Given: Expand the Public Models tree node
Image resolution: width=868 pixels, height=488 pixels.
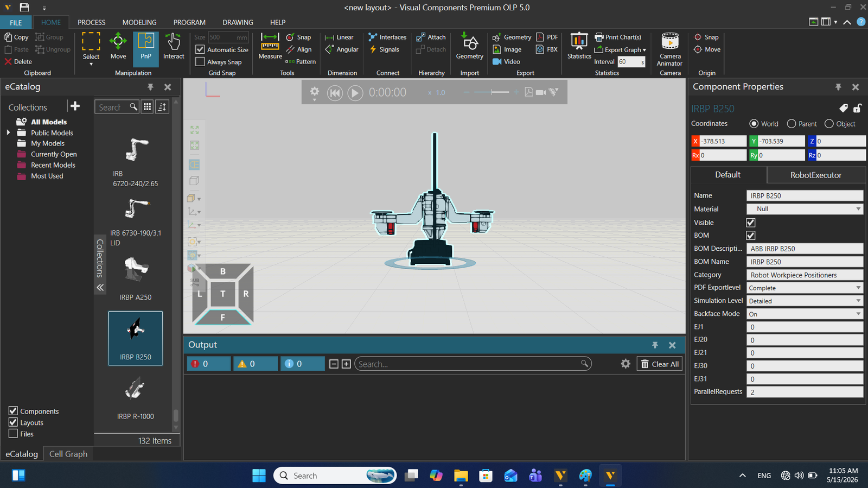Looking at the screenshot, I should pyautogui.click(x=8, y=132).
